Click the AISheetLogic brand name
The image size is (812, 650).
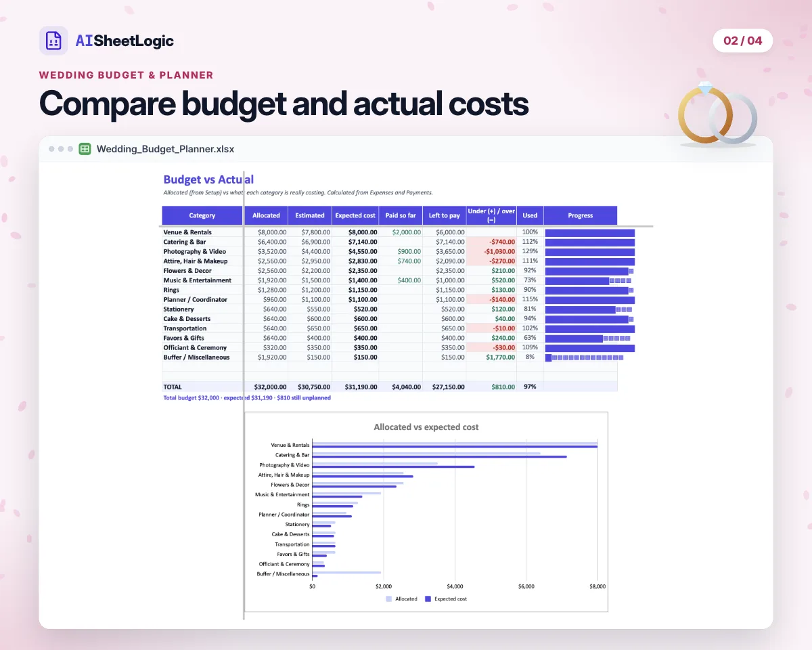tap(125, 41)
